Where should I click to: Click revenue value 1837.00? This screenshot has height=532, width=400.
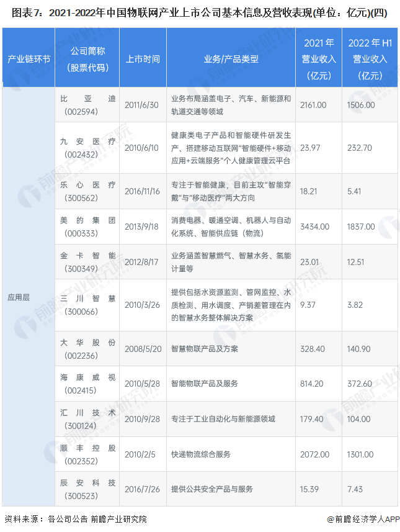(x=361, y=227)
